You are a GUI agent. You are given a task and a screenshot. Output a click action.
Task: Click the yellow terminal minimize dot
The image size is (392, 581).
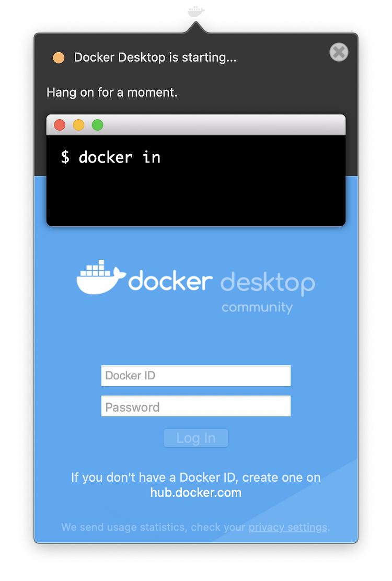click(x=78, y=125)
